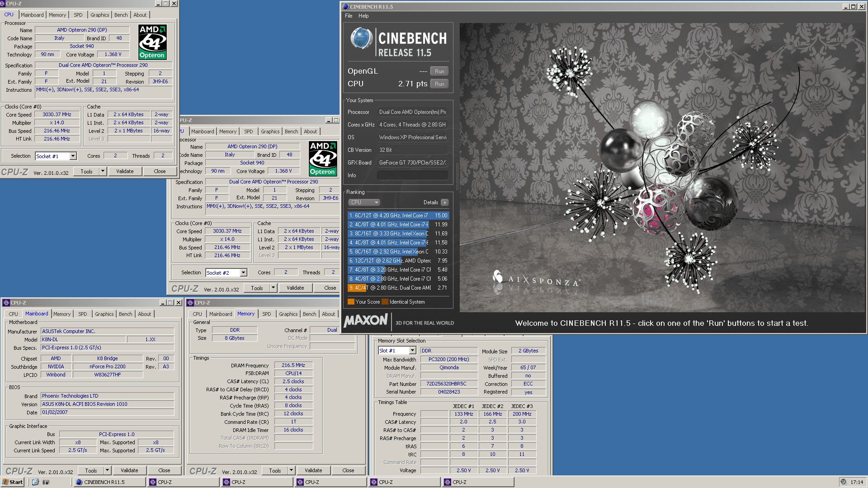Click AMD Opteron logo in Socket #1 CPU-Z window
This screenshot has width=868, height=488.
click(x=152, y=42)
